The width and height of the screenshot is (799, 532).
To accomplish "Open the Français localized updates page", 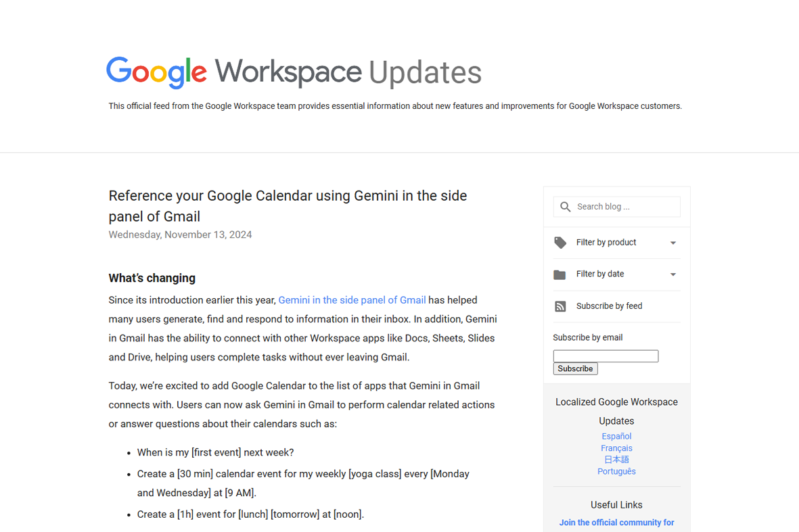I will coord(616,448).
